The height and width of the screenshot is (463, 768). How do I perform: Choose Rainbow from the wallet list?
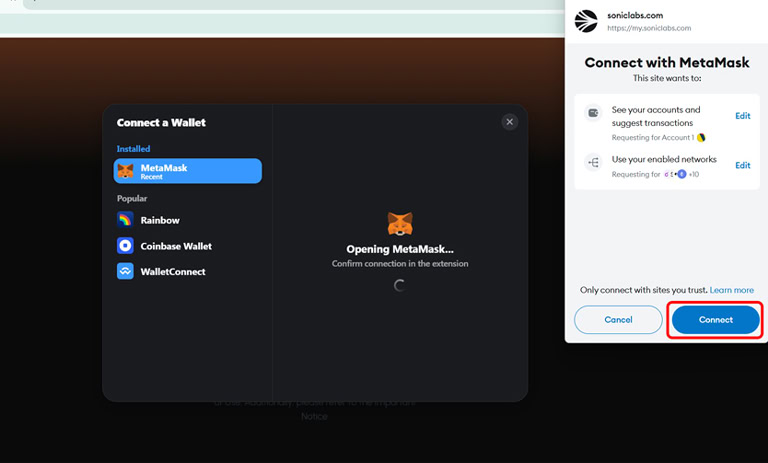(160, 220)
